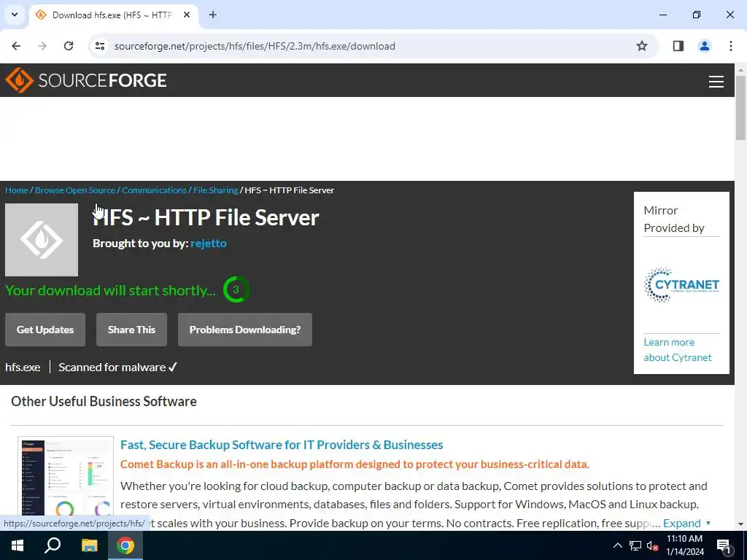Screen dimensions: 747x560
Task: Click the Get Updates button
Action: click(x=45, y=330)
